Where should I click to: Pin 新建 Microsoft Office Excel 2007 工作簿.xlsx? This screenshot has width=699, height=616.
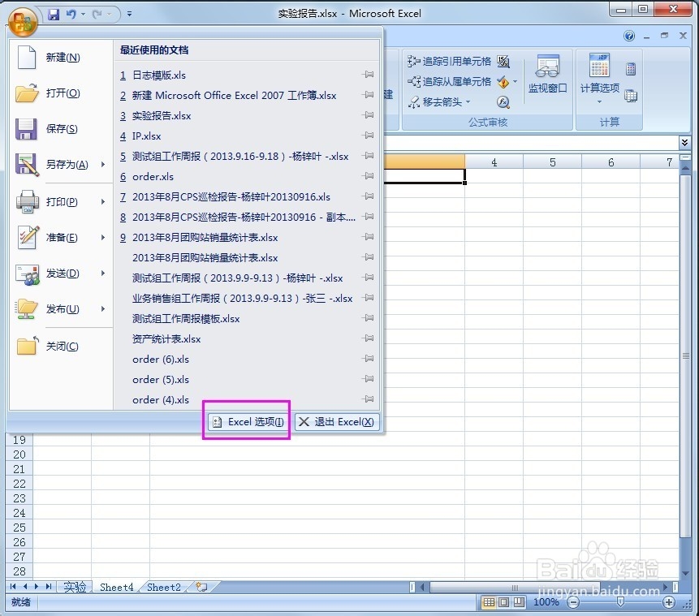click(368, 94)
